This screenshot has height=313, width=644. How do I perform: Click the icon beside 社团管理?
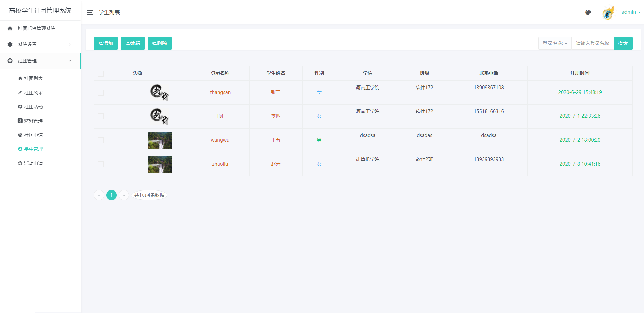click(10, 61)
